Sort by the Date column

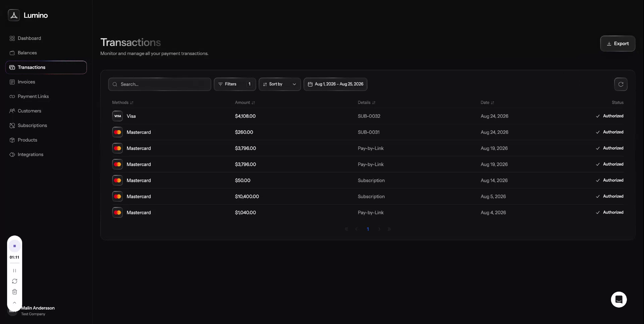(x=487, y=103)
